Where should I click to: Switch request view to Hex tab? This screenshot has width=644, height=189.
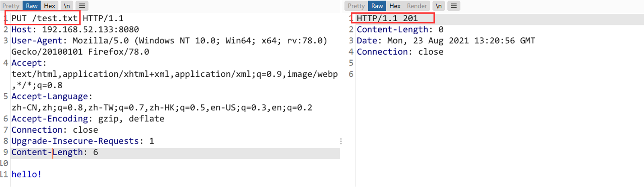coord(49,6)
